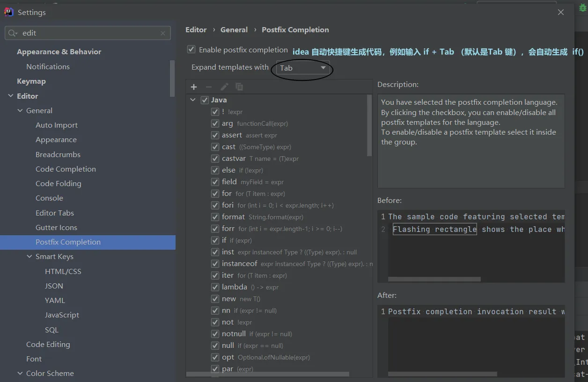Open Breadcrumbs settings
Screen dimensions: 588x382
(58, 155)
